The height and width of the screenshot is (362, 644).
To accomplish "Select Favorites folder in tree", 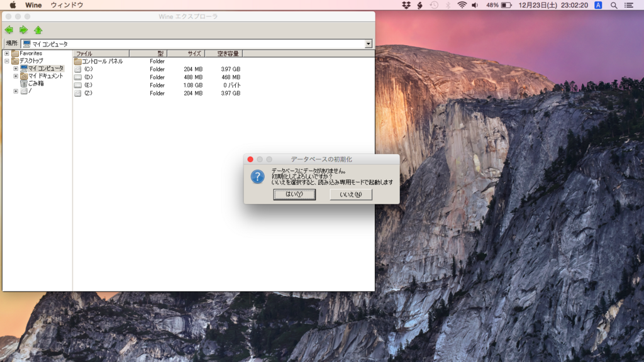I will (x=31, y=53).
